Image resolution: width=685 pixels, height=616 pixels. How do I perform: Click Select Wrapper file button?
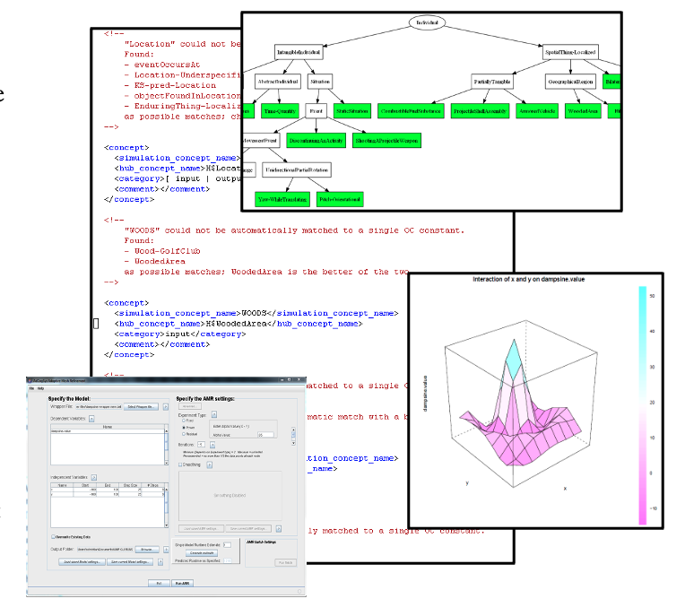coord(142,407)
